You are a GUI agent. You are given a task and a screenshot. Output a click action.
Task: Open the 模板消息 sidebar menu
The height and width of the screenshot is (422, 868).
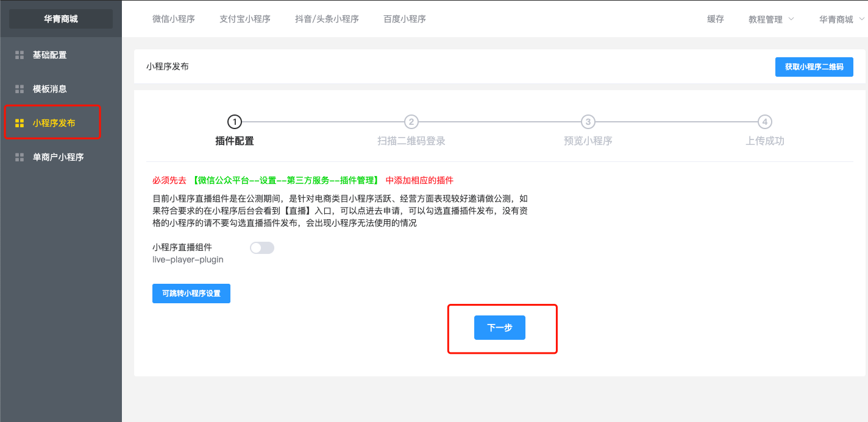tap(61, 89)
